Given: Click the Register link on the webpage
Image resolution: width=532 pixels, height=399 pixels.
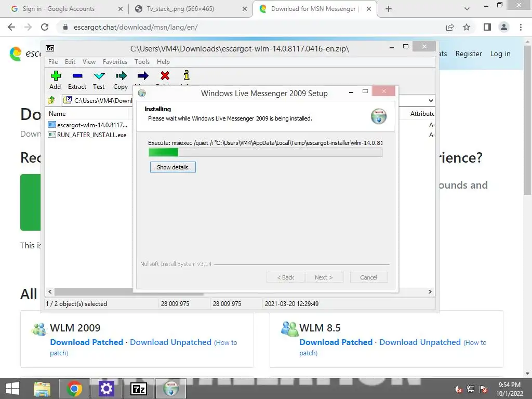Looking at the screenshot, I should click(469, 54).
